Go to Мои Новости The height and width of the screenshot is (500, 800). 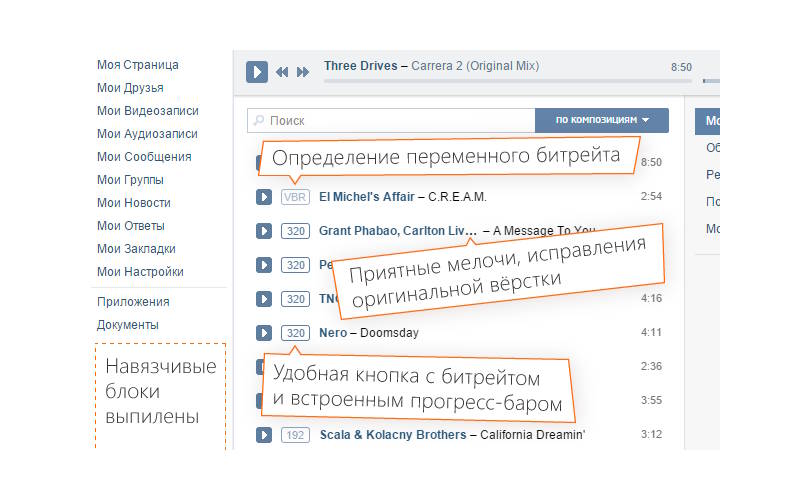134,203
